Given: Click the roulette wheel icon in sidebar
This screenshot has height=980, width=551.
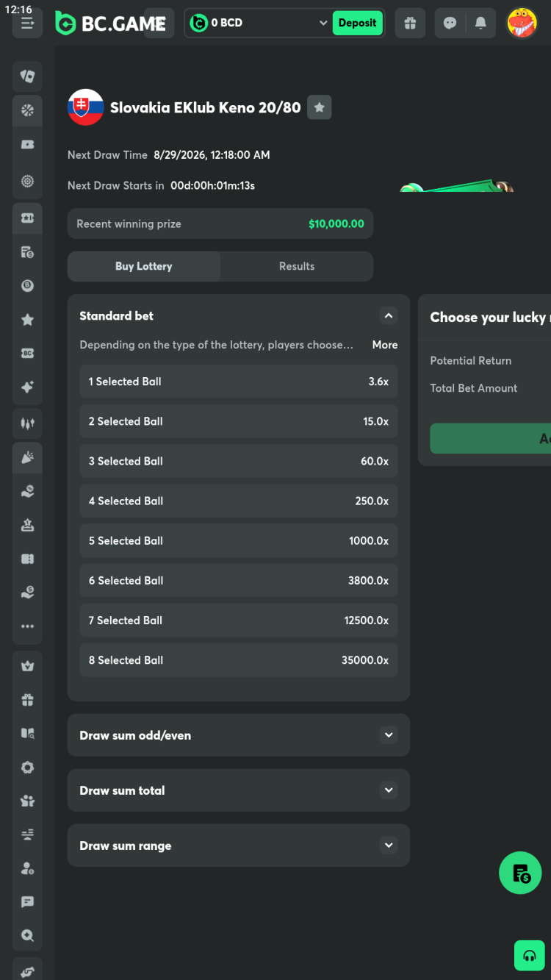Looking at the screenshot, I should pos(27,181).
